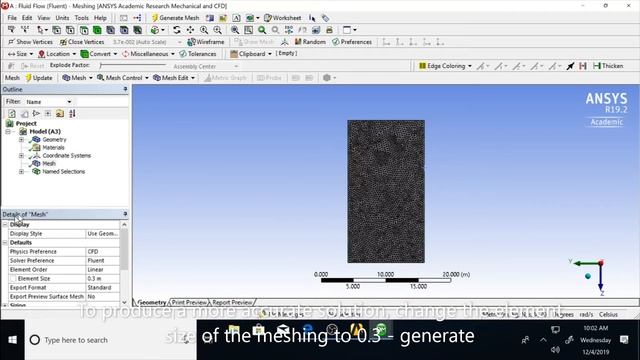Click the Element Order Linear value
The height and width of the screenshot is (360, 640).
tap(102, 269)
